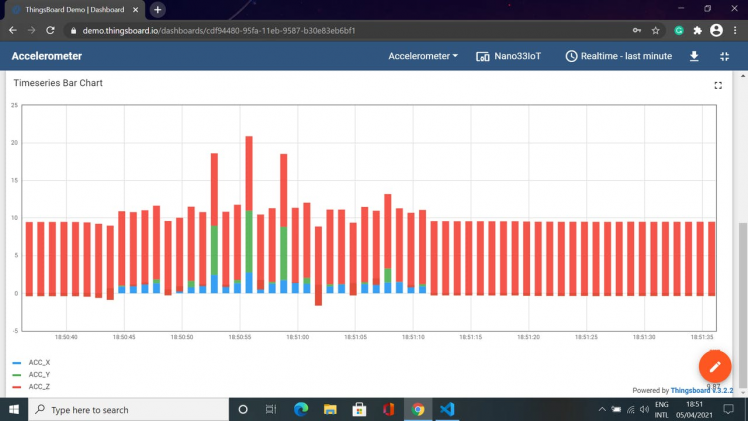The image size is (748, 421).
Task: Expand the Timeseries Bar Chart widget to fullscreen
Action: [718, 85]
